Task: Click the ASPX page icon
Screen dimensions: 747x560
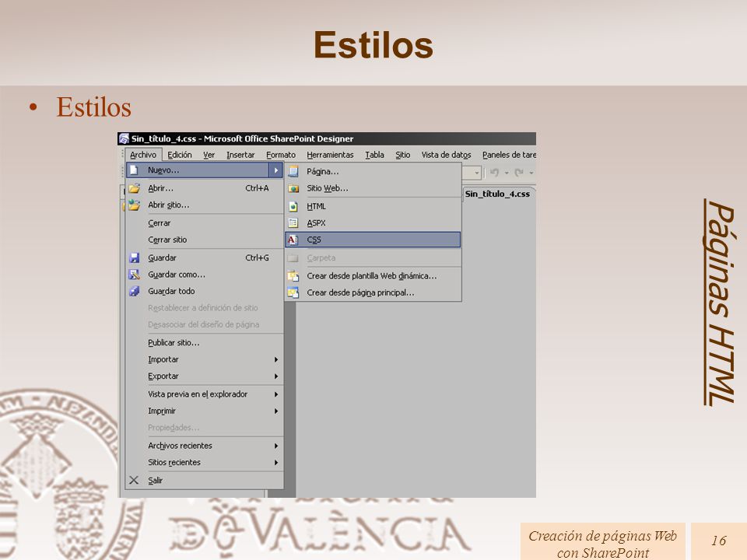Action: pos(293,223)
